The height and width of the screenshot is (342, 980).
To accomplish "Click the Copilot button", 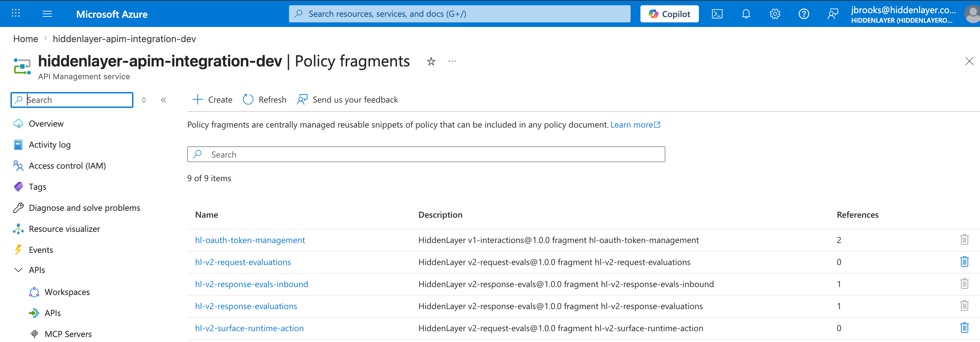I will (669, 14).
